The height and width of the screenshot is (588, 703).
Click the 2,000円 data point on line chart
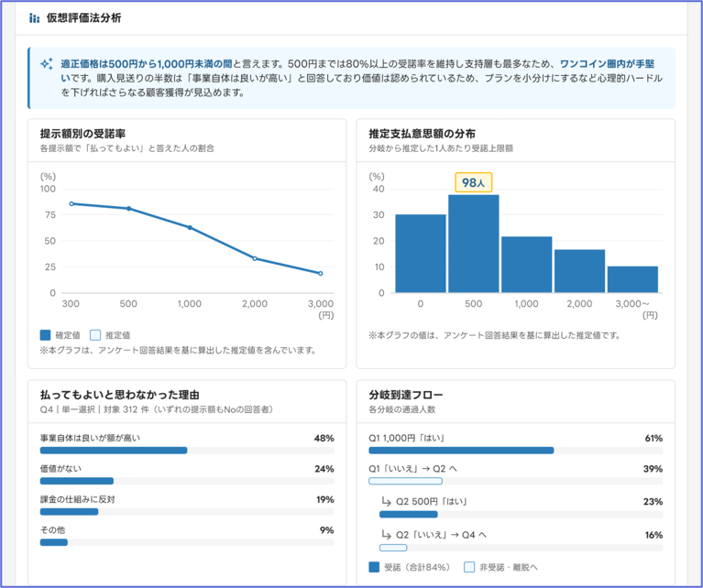point(255,258)
